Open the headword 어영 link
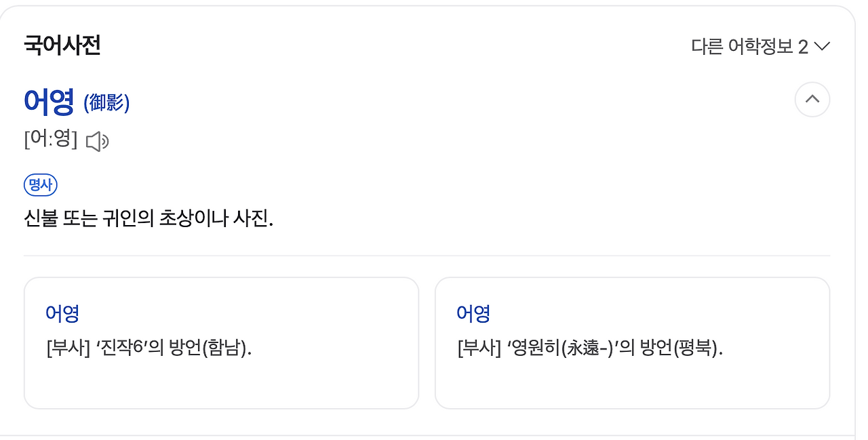This screenshot has height=440, width=868. coord(48,102)
